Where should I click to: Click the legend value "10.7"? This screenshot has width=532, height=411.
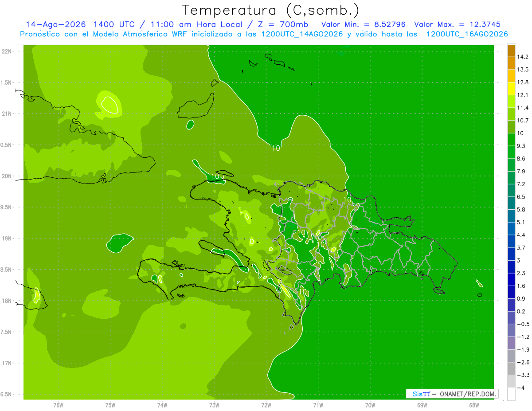point(523,121)
